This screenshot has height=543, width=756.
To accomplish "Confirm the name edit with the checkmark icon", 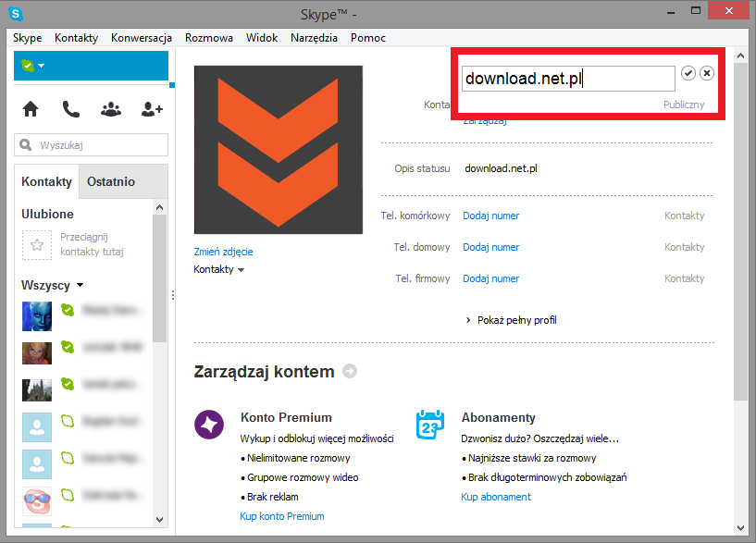I will [688, 73].
